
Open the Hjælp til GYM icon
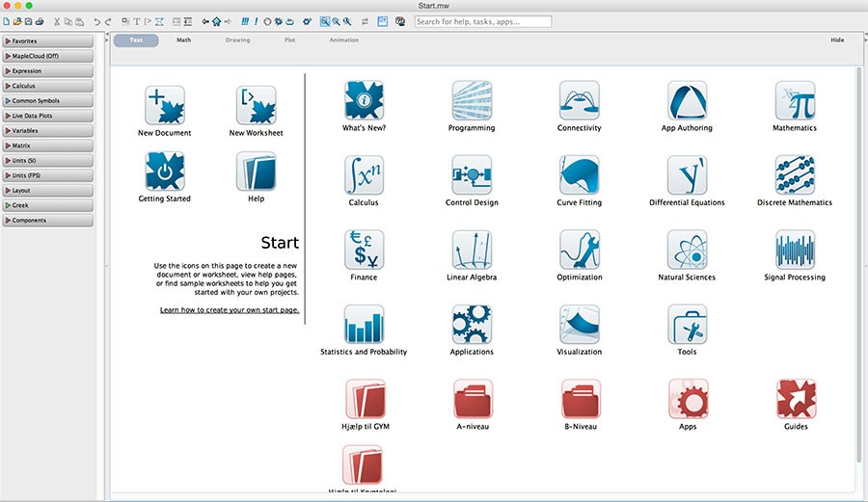point(366,399)
